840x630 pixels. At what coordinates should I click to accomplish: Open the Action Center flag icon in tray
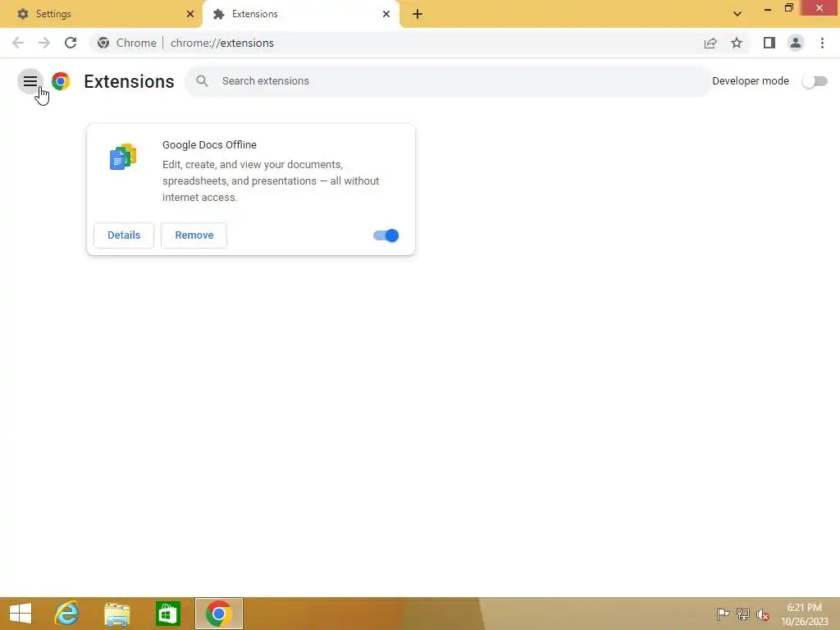tap(723, 614)
